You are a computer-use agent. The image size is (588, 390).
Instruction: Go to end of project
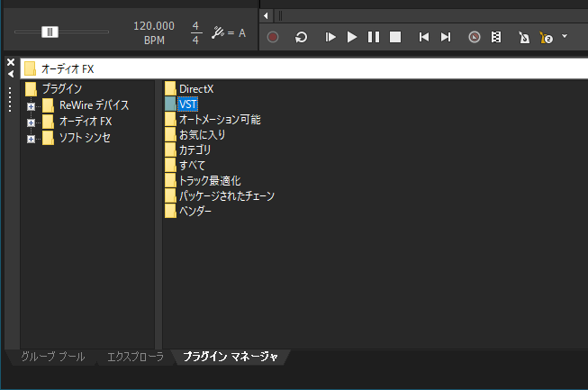(x=446, y=37)
